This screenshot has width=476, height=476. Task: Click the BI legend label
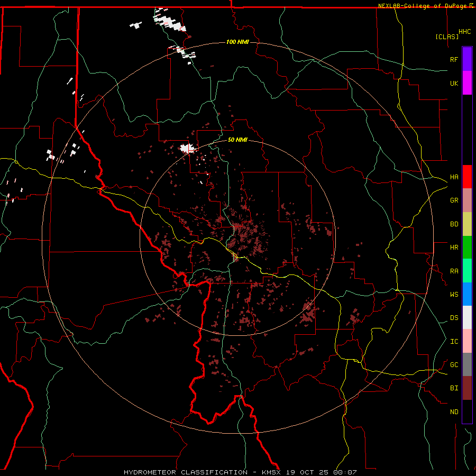(x=454, y=388)
